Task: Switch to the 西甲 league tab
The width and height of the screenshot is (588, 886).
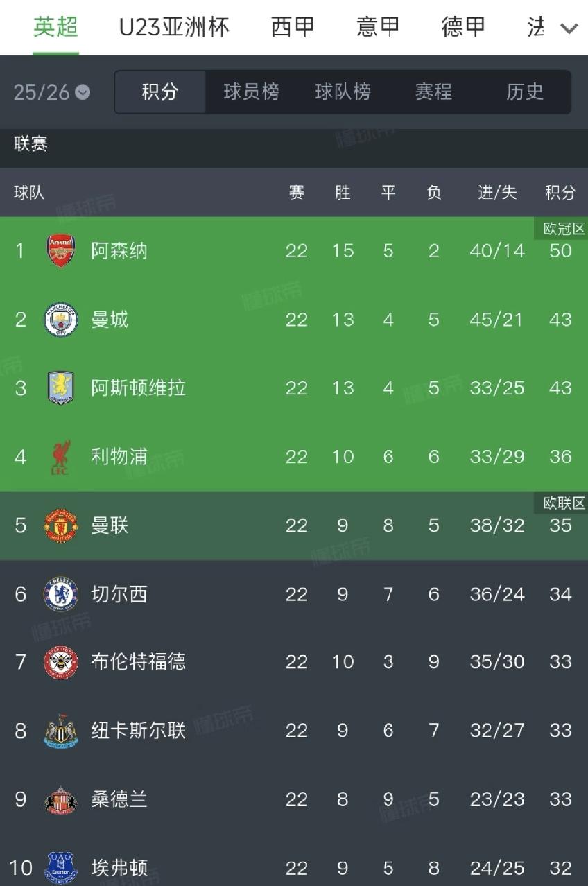Action: (x=293, y=27)
